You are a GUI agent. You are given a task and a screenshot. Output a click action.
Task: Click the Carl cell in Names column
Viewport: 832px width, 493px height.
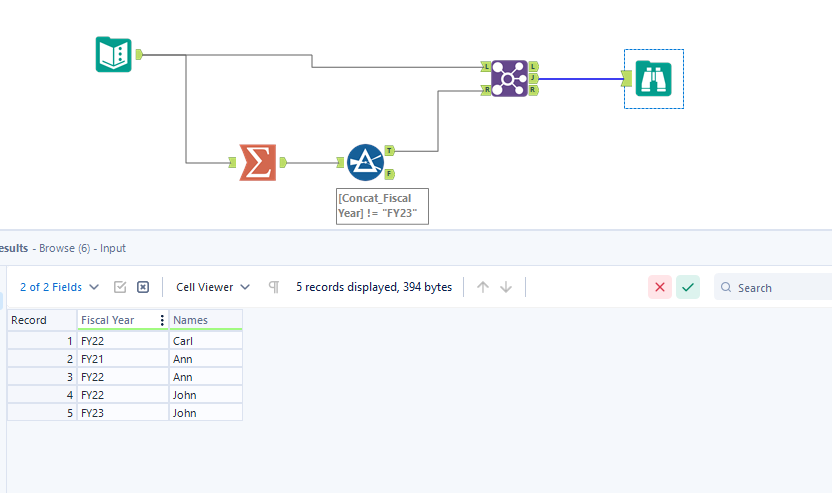(206, 341)
